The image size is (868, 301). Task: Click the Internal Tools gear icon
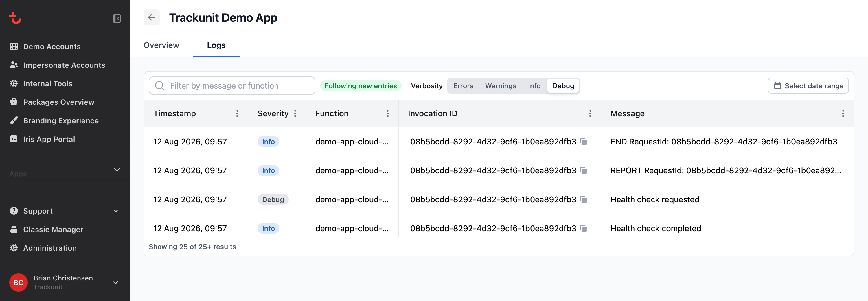(x=14, y=83)
